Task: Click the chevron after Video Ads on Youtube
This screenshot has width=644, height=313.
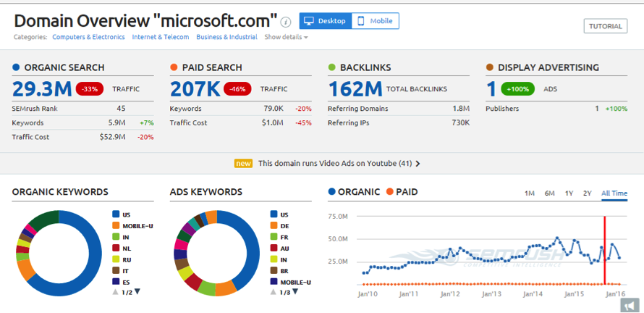Action: tap(418, 164)
